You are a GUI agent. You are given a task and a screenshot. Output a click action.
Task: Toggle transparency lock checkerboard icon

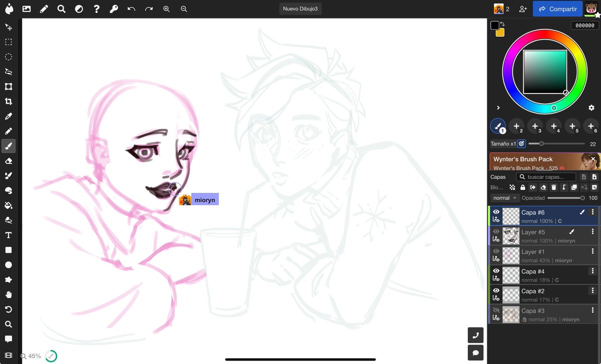click(512, 187)
